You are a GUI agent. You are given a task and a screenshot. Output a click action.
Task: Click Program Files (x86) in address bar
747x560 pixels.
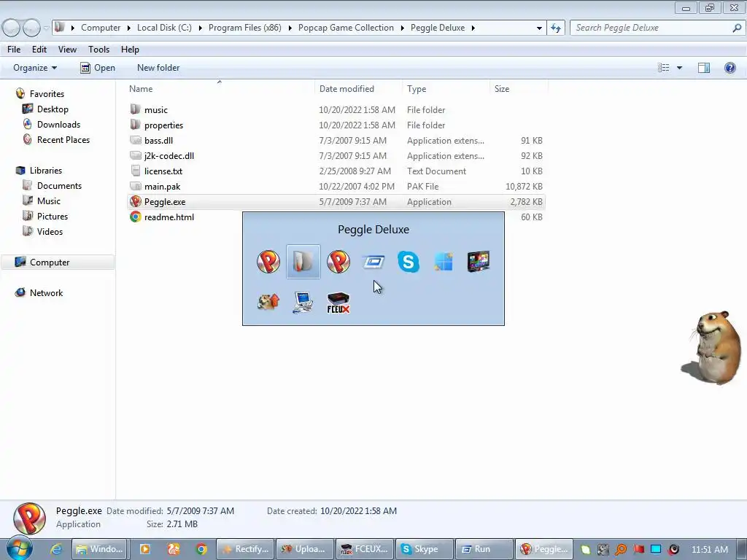coord(244,28)
